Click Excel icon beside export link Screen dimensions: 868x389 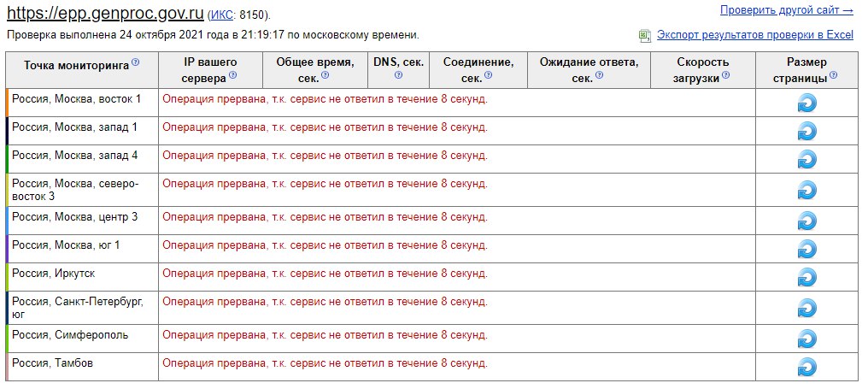pyautogui.click(x=644, y=36)
